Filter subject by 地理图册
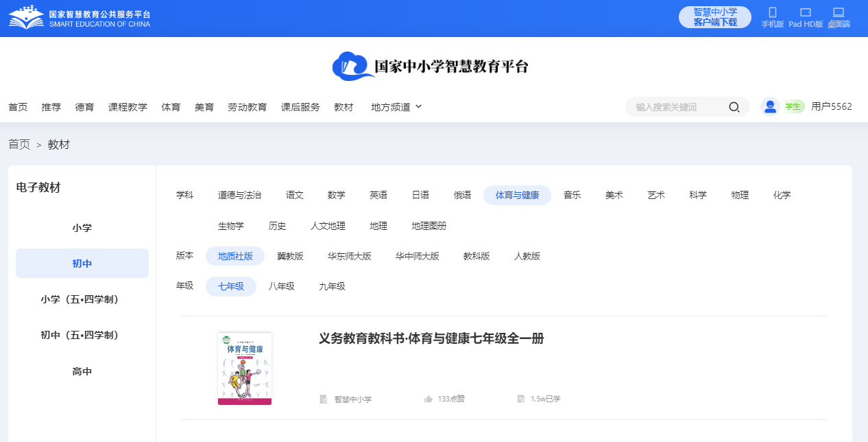Screen dimensions: 868x442 429,226
